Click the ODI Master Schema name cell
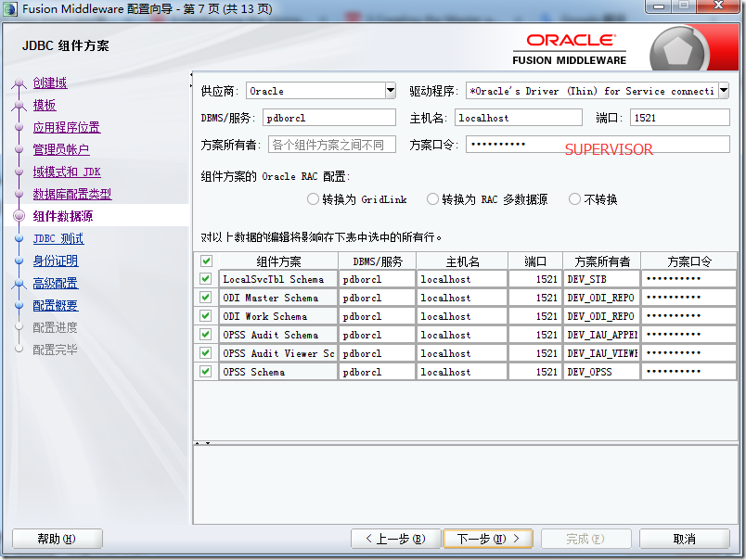This screenshot has width=746, height=560. (x=278, y=298)
